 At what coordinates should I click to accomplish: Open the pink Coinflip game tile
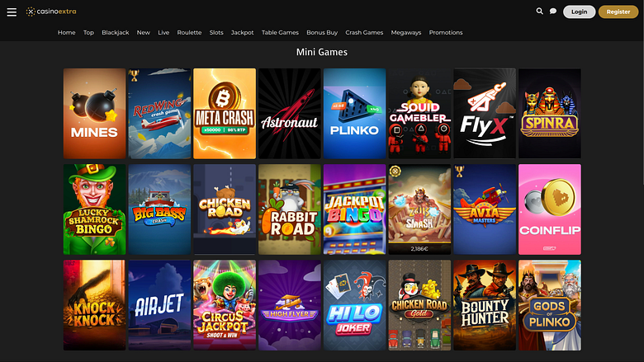pos(550,209)
